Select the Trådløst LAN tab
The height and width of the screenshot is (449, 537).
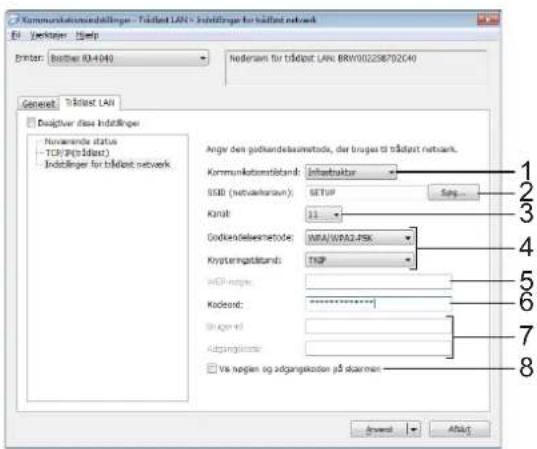pyautogui.click(x=90, y=102)
